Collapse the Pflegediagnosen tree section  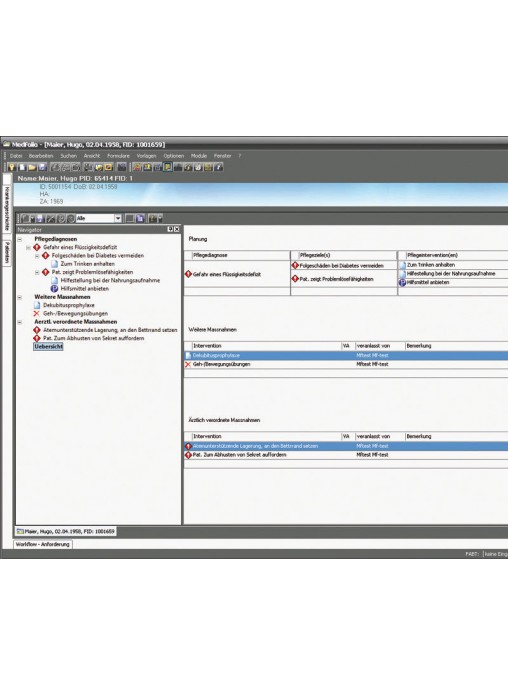tap(20, 239)
